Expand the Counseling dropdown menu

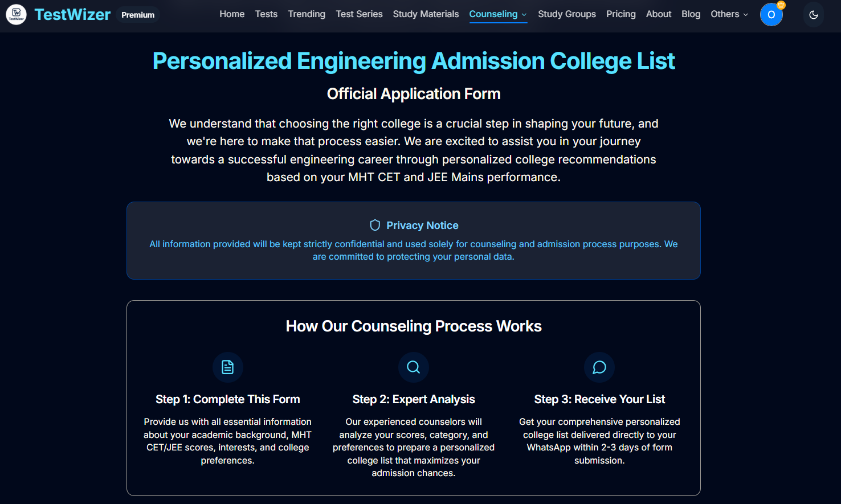click(493, 14)
